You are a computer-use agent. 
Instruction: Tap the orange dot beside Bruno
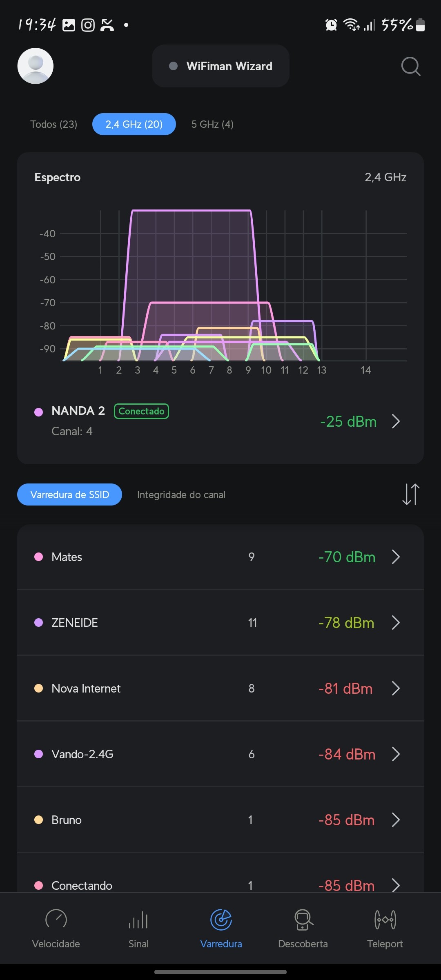[x=39, y=820]
